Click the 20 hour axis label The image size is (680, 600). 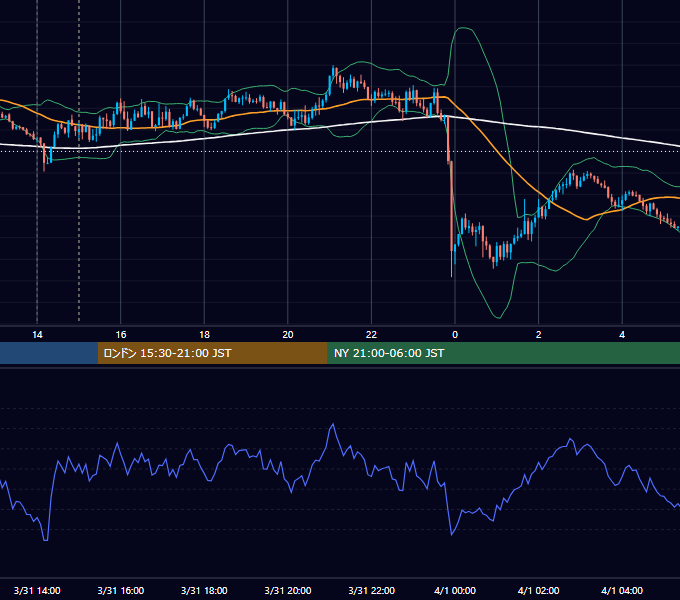(288, 335)
